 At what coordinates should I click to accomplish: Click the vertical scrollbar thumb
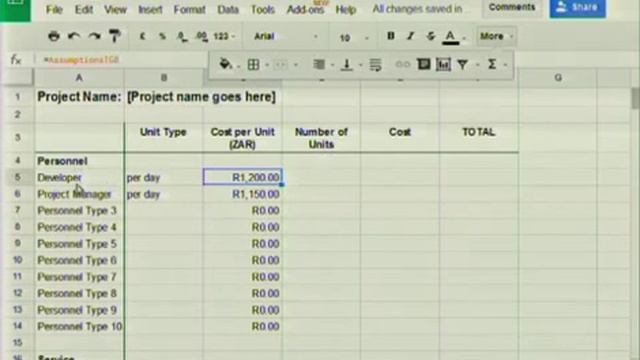pyautogui.click(x=636, y=98)
